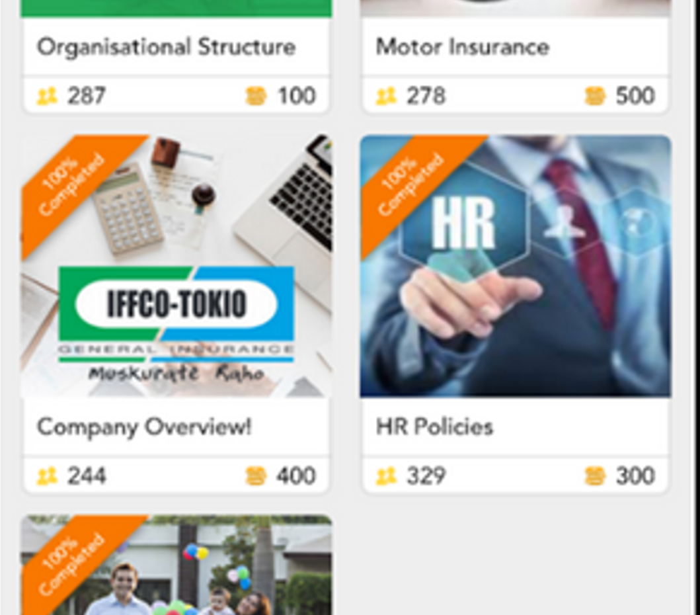This screenshot has height=615, width=700.
Task: Click coins icon beside 300
Action: [595, 476]
